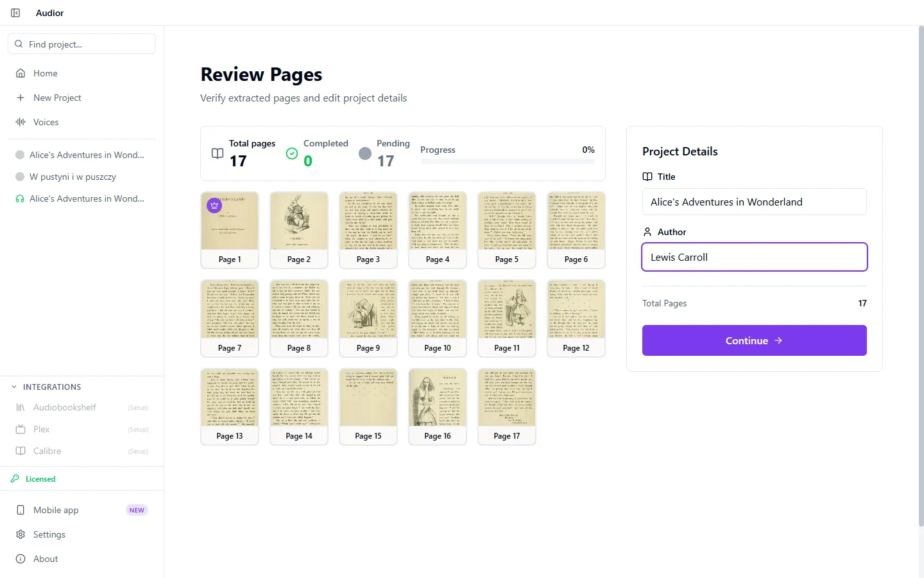The width and height of the screenshot is (924, 578).
Task: Click the Home house icon
Action: (x=21, y=73)
